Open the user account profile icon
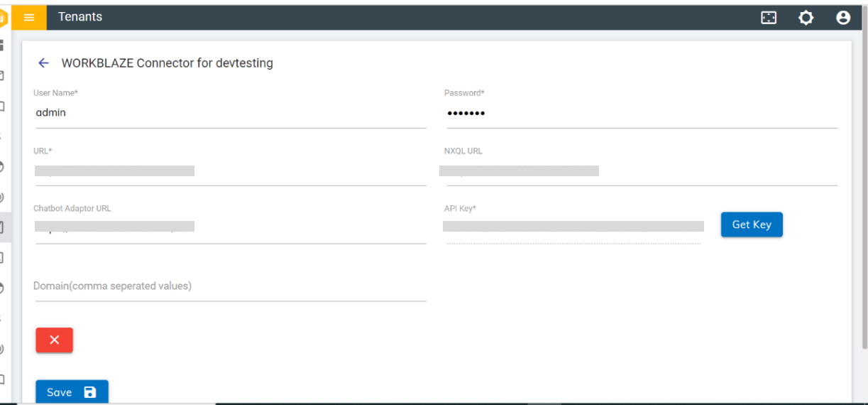This screenshot has width=868, height=405. click(843, 18)
